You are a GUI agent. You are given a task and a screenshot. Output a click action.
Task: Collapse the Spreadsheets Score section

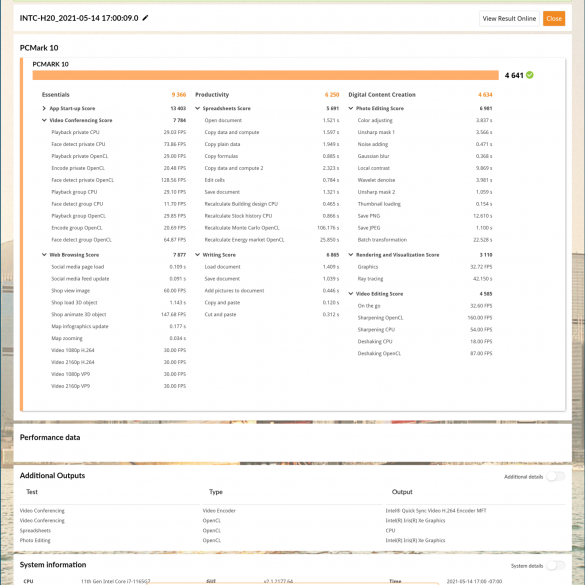pos(198,108)
